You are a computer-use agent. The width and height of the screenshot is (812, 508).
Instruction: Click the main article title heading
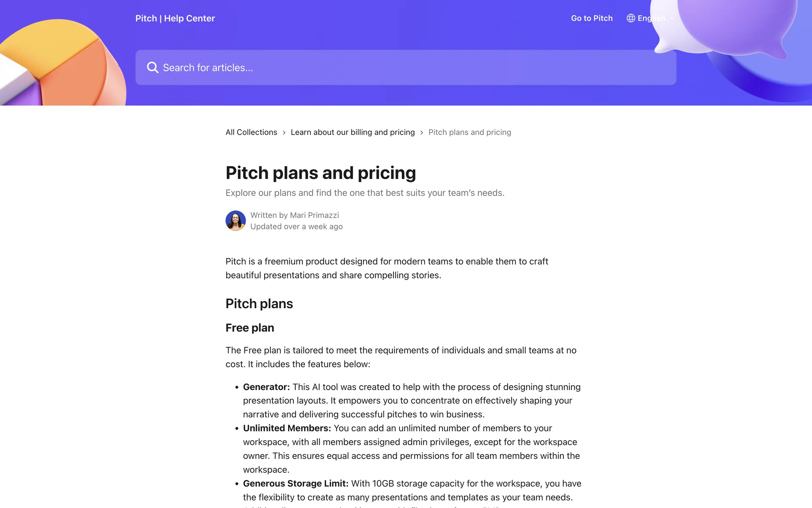pyautogui.click(x=321, y=173)
